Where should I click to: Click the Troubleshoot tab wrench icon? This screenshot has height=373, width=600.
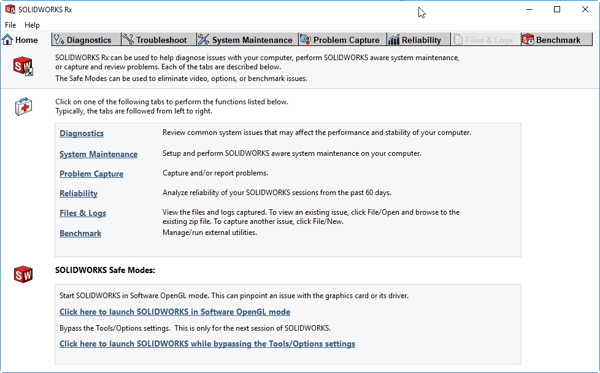[128, 39]
